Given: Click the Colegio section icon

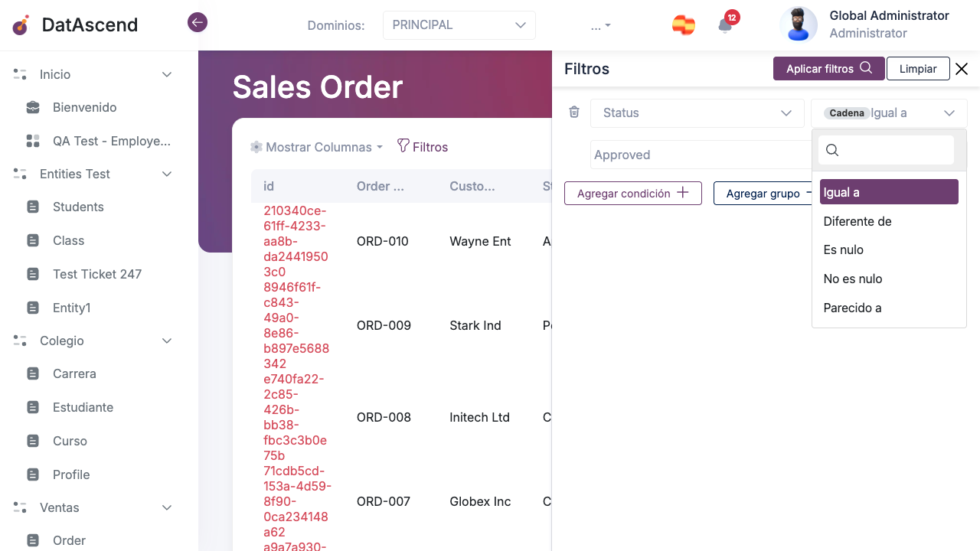Looking at the screenshot, I should tap(20, 341).
